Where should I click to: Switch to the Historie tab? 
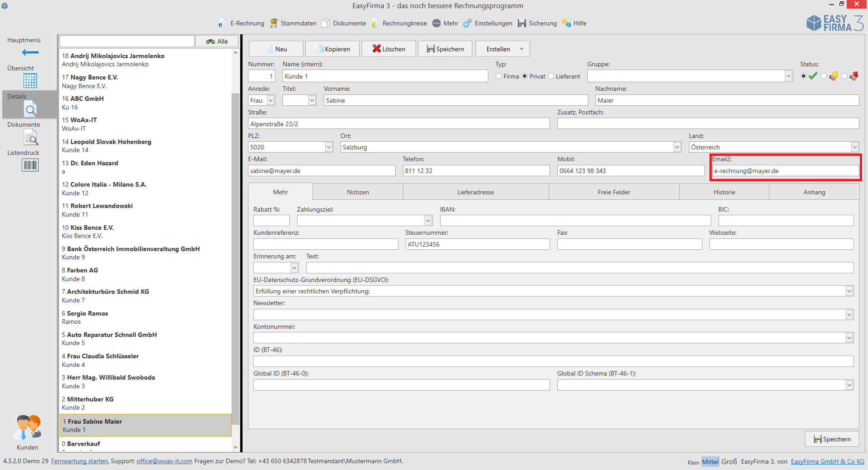pyautogui.click(x=724, y=192)
